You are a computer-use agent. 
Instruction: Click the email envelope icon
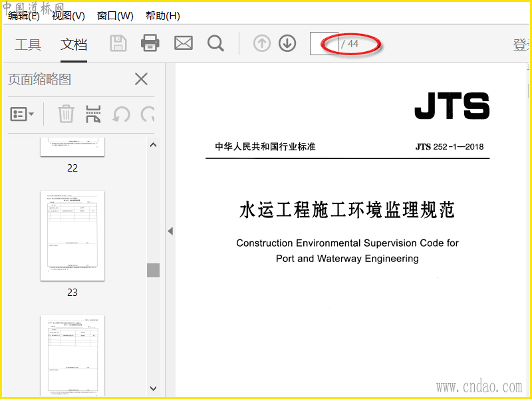click(184, 43)
